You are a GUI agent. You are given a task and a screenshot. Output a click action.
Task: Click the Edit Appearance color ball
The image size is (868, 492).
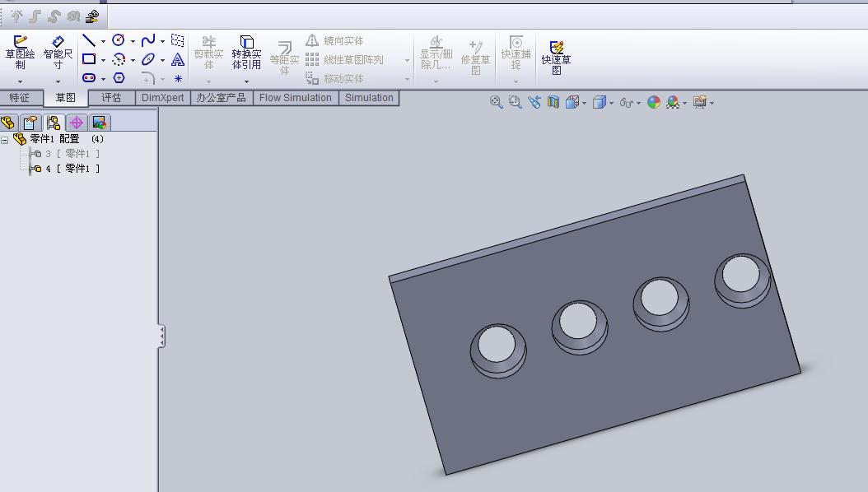[654, 102]
